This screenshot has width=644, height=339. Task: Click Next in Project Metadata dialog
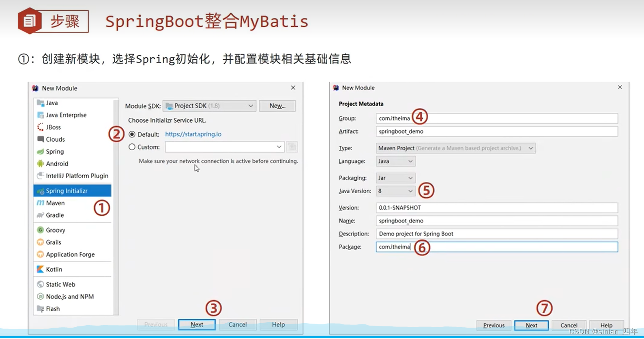[531, 326]
